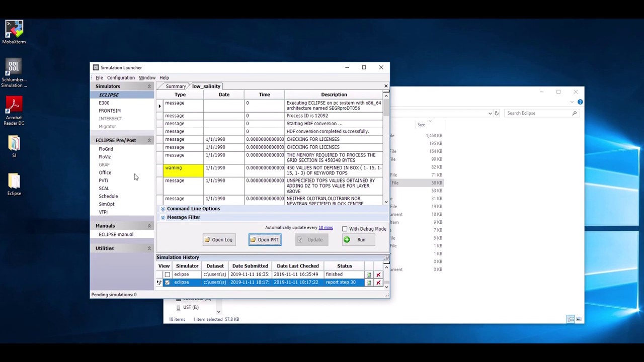
Task: Click the Open PRT button
Action: point(265,240)
